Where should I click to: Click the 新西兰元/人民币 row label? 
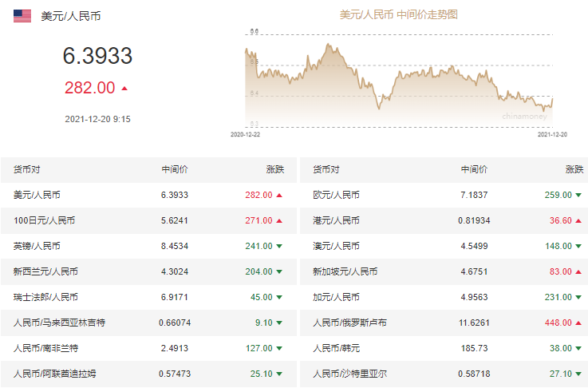(x=45, y=271)
